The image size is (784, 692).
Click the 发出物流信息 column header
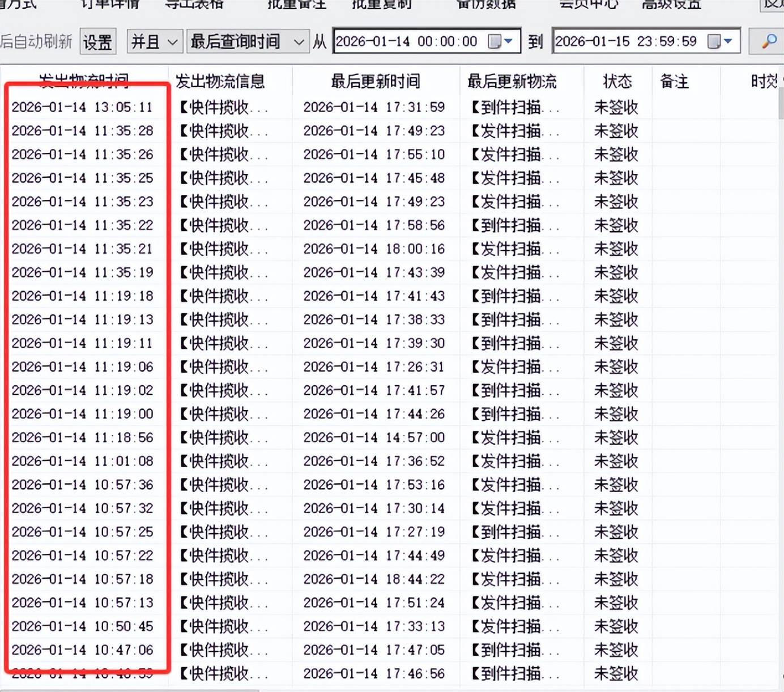(x=220, y=82)
